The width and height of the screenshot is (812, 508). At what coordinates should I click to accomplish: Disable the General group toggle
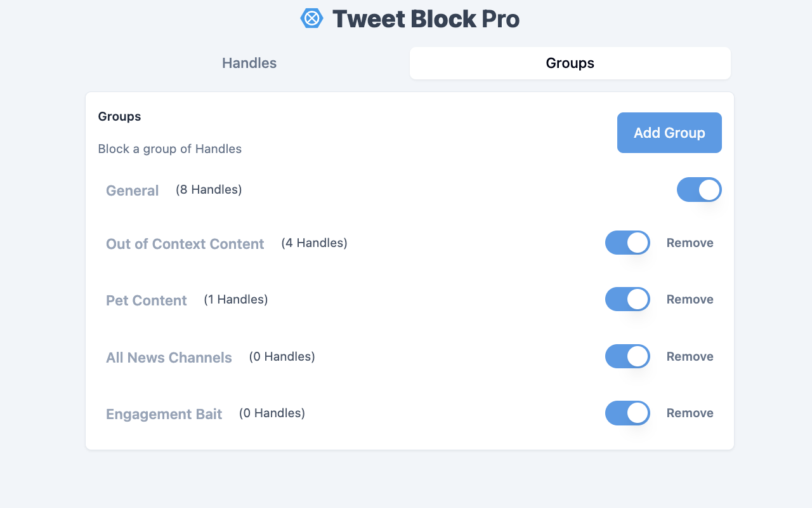(698, 189)
